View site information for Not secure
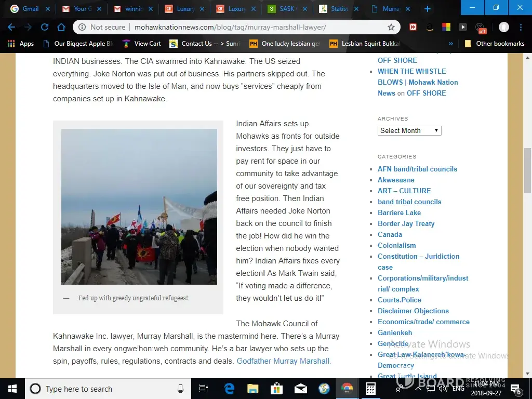Image resolution: width=532 pixels, height=399 pixels. (x=102, y=27)
